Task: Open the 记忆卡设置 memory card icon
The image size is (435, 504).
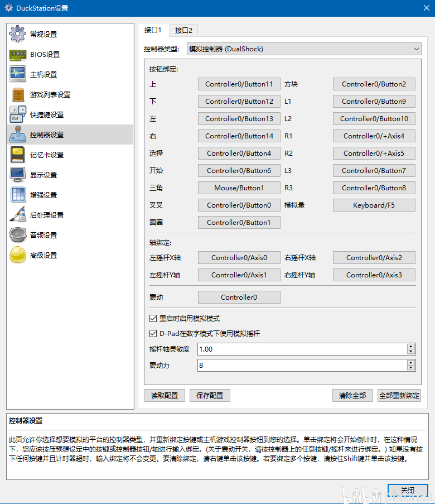Action: pyautogui.click(x=18, y=155)
